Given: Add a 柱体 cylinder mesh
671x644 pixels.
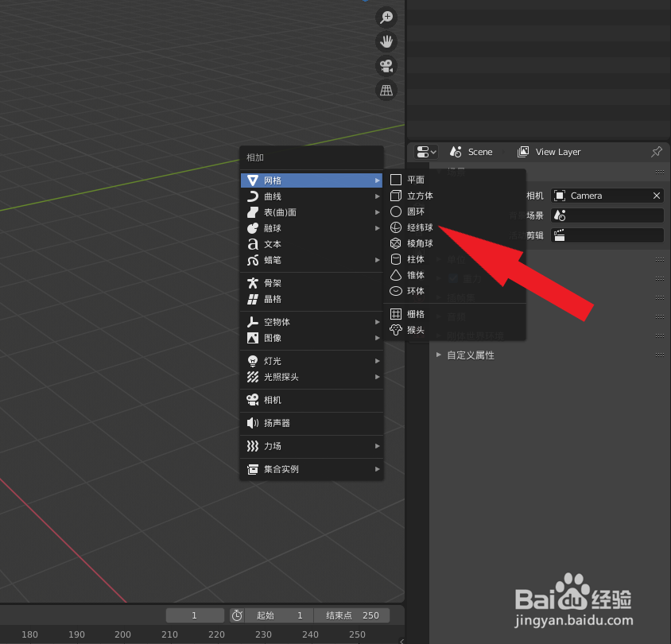Looking at the screenshot, I should [455, 259].
